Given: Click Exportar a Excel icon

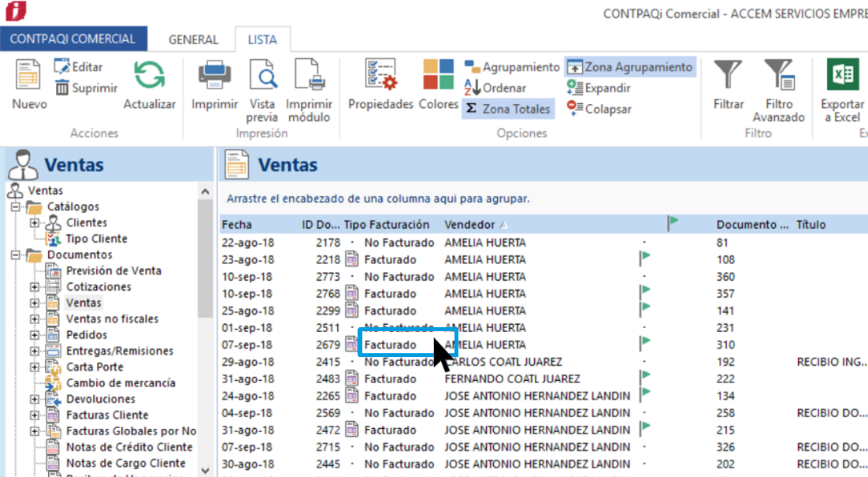Looking at the screenshot, I should [842, 77].
